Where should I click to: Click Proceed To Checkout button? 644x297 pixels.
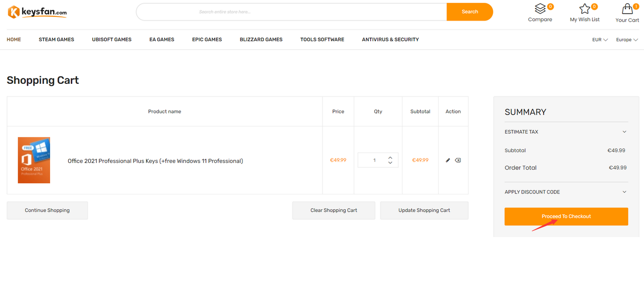566,216
